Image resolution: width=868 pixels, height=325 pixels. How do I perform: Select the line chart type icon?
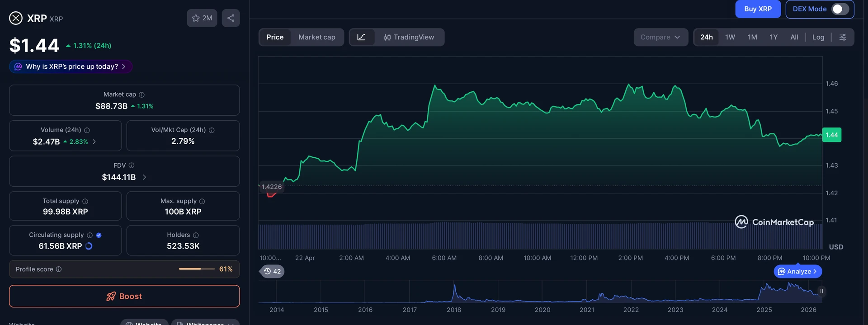click(x=362, y=37)
